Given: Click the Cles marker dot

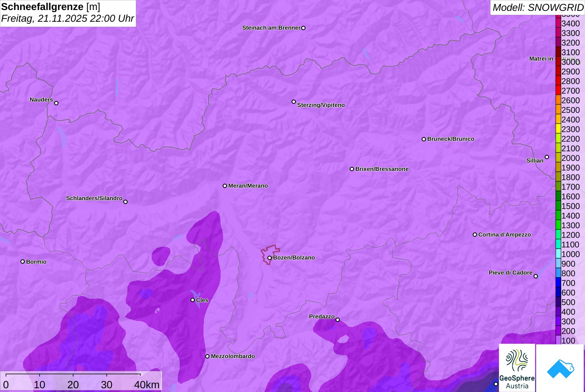Looking at the screenshot, I should point(193,300).
